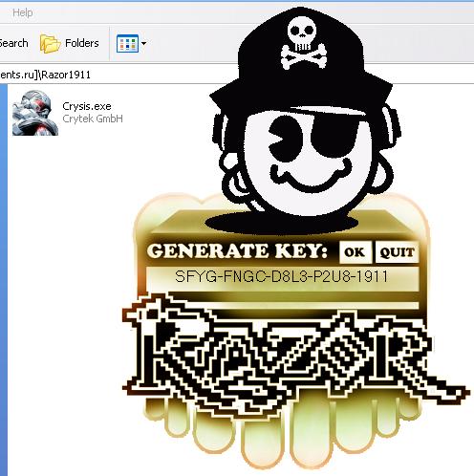Expand the Views dropdown arrow
The height and width of the screenshot is (476, 474).
tap(143, 43)
